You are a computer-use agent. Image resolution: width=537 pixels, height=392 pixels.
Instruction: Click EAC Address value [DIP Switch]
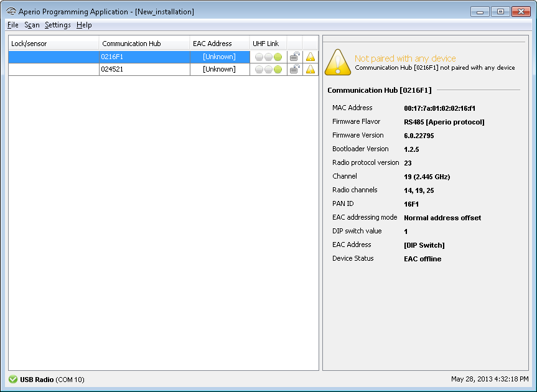(x=424, y=245)
